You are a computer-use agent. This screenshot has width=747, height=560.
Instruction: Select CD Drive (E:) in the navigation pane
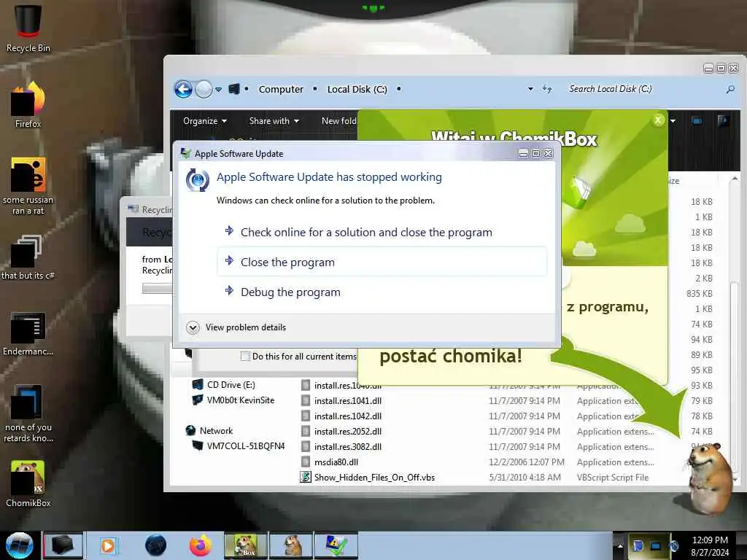click(223, 385)
